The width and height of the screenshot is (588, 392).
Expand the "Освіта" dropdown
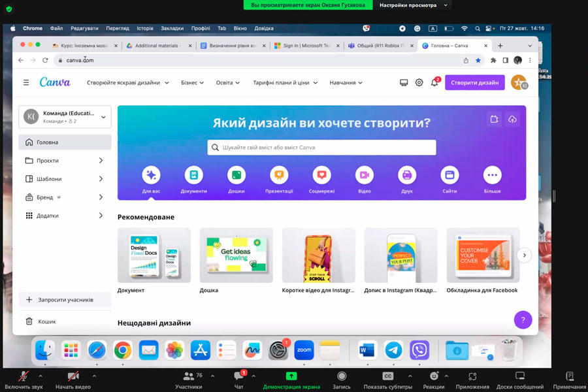(x=227, y=82)
